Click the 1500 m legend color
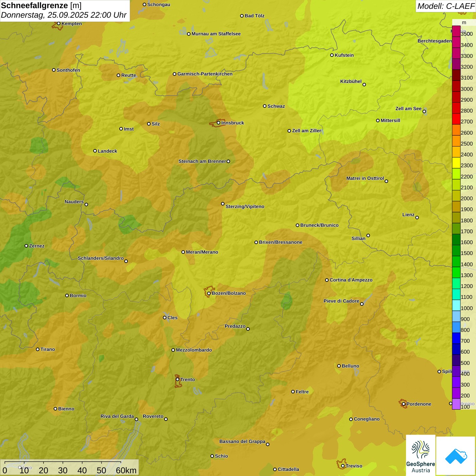Viewport: 476px width, 476px height. tap(456, 251)
